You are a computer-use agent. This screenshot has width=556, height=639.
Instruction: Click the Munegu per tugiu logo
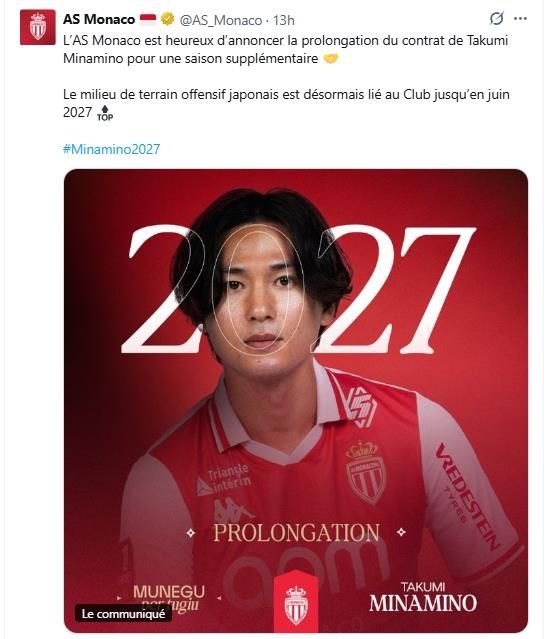coord(169,599)
